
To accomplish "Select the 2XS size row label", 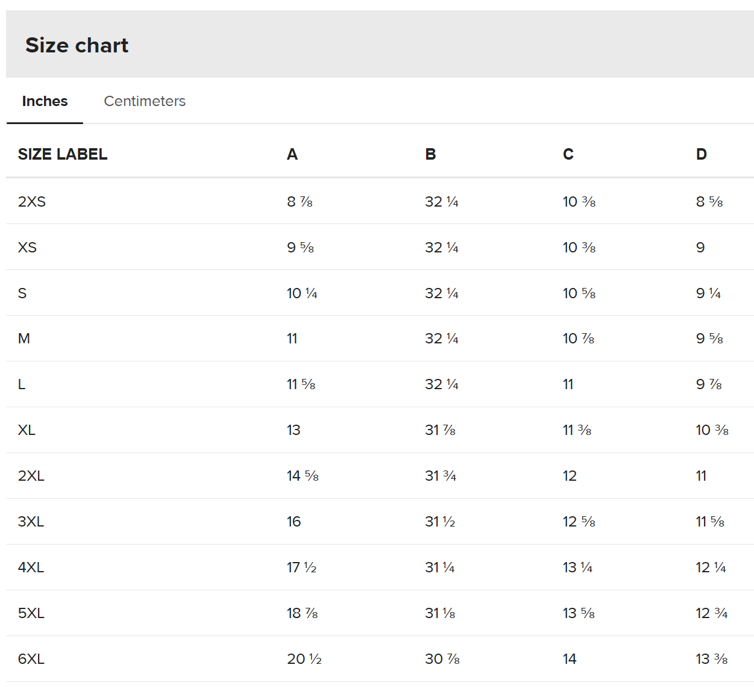I will tap(32, 202).
